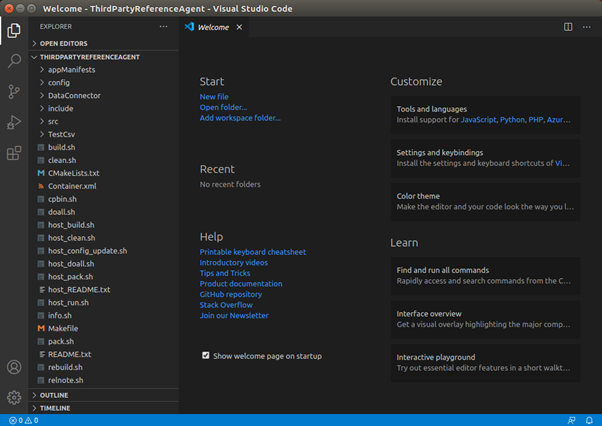This screenshot has width=602, height=426.
Task: Open info.sh file
Action: click(104, 315)
